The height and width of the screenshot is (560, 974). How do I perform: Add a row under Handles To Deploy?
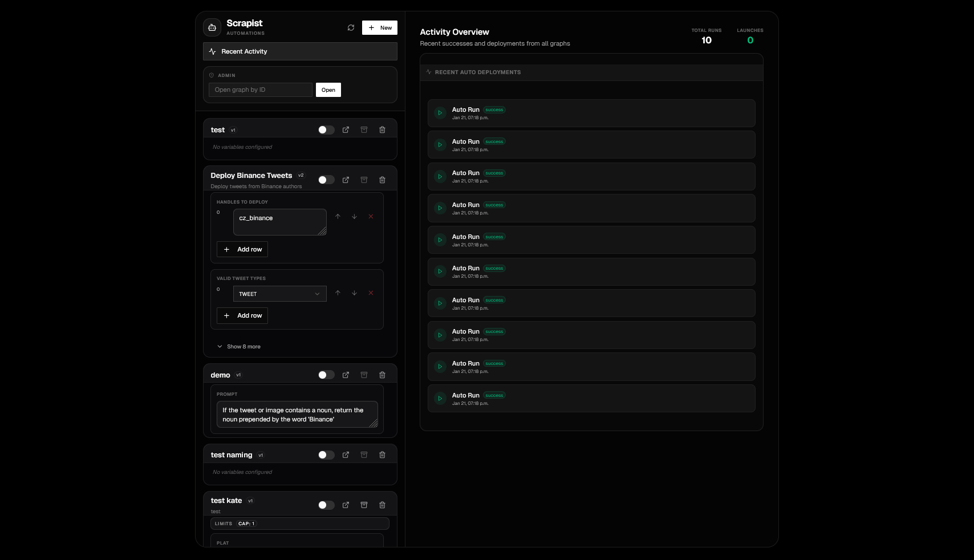242,249
